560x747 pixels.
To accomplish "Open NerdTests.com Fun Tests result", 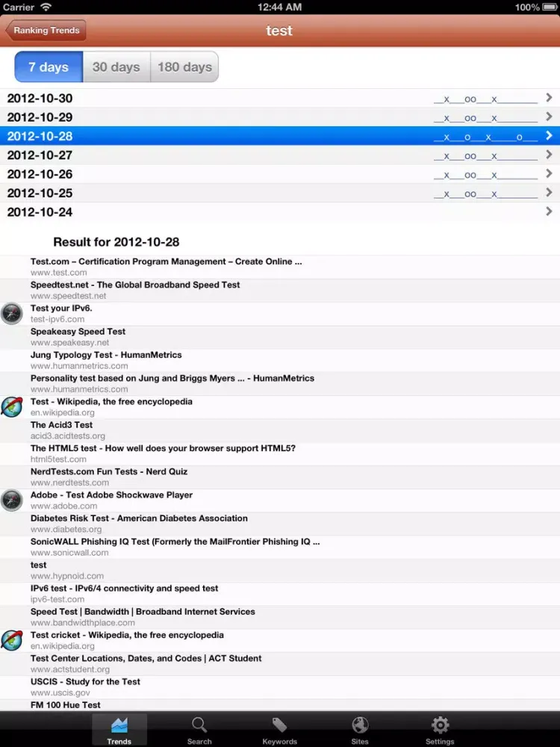I will coord(280,477).
